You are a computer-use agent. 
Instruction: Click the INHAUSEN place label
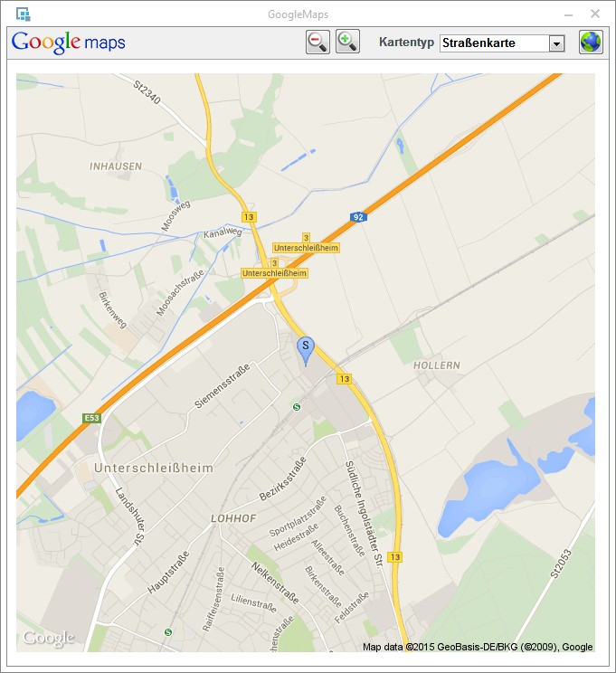pyautogui.click(x=116, y=166)
